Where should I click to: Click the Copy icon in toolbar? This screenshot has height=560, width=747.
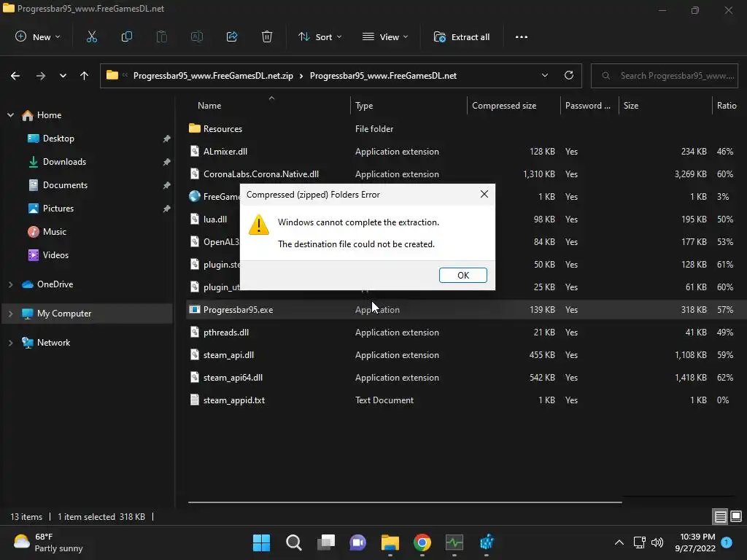pos(127,36)
